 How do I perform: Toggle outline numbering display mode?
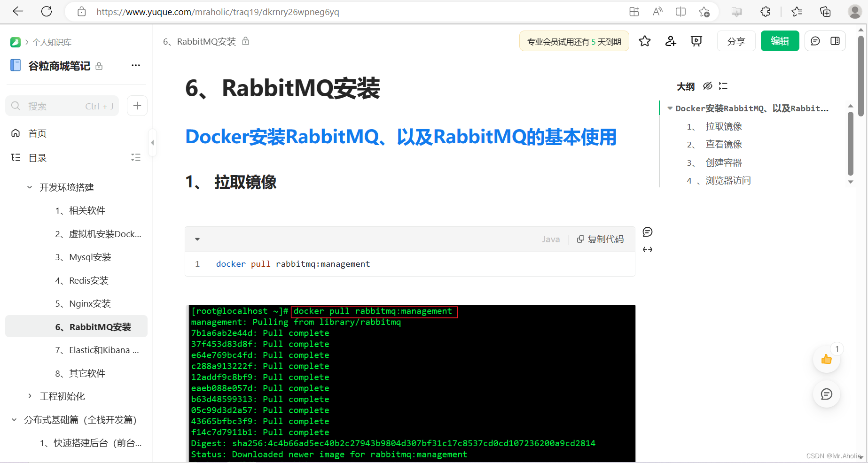pos(723,86)
